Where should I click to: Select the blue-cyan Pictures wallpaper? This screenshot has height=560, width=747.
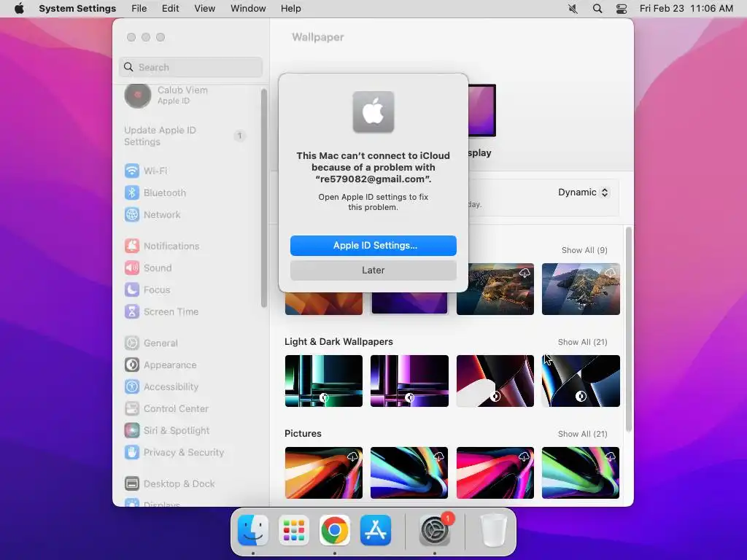pos(409,472)
